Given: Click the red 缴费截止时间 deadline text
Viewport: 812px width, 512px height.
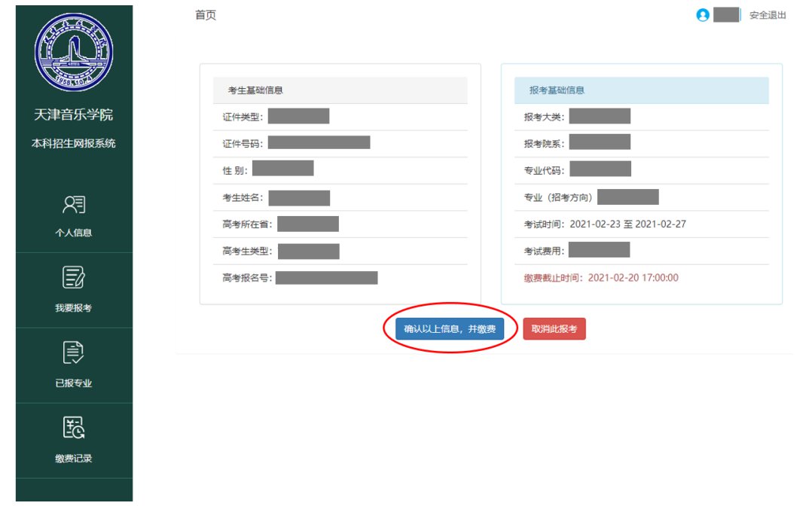Looking at the screenshot, I should click(601, 278).
